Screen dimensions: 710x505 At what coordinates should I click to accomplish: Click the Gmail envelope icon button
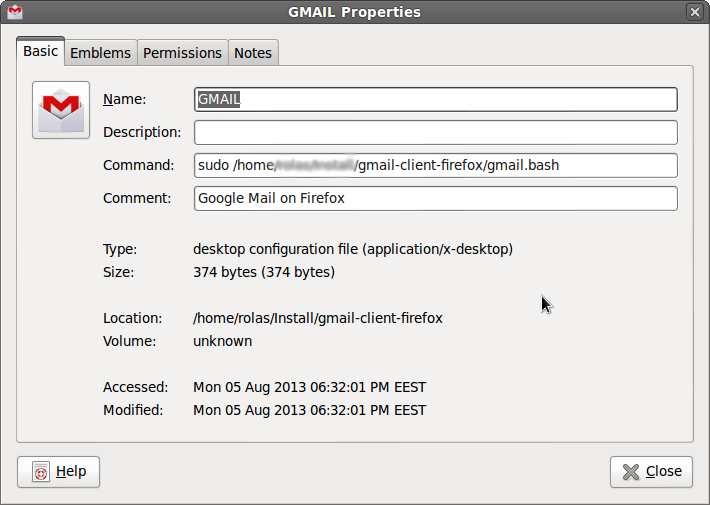(61, 110)
